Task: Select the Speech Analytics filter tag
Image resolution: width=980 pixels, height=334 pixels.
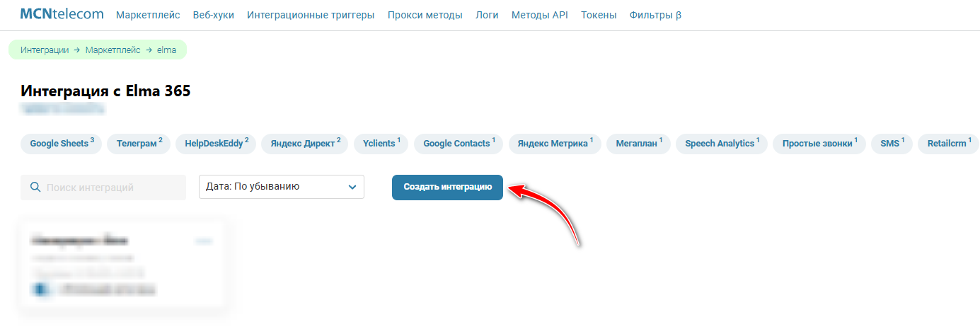Action: tap(722, 144)
